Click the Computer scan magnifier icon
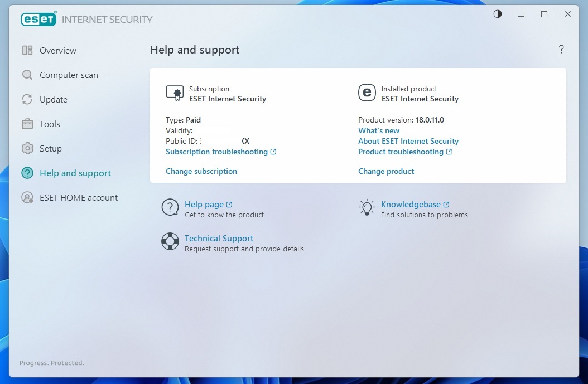The width and height of the screenshot is (588, 384). (27, 75)
